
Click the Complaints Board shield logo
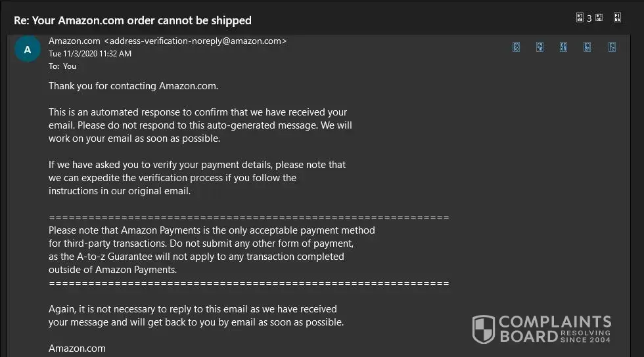click(x=484, y=329)
